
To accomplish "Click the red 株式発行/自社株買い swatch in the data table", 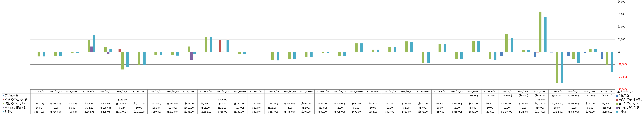I will click(x=4, y=100).
